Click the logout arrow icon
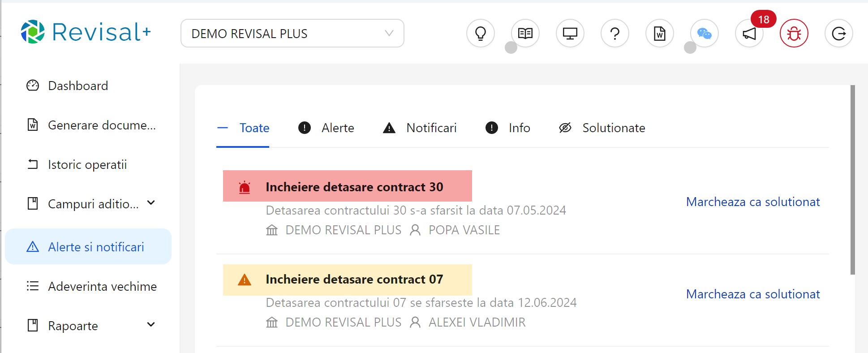This screenshot has width=868, height=353. coord(839,33)
